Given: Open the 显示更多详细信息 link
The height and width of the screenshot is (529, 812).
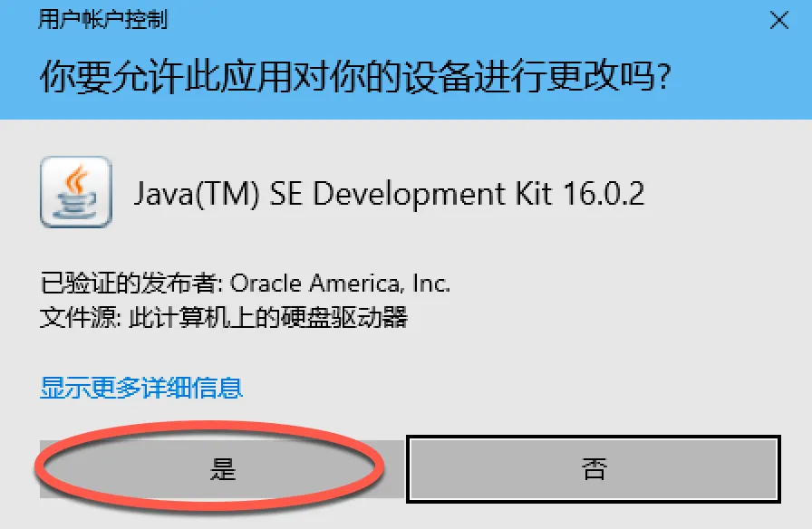Looking at the screenshot, I should (x=141, y=388).
